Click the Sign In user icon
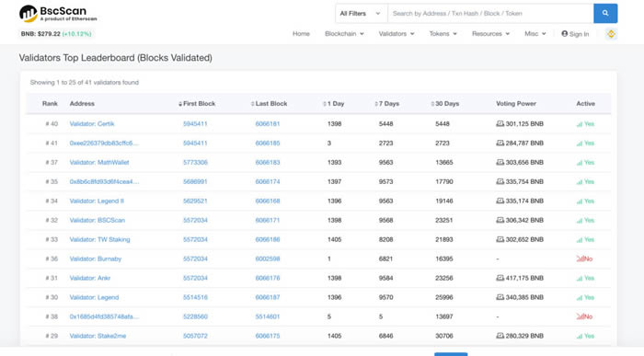 564,34
